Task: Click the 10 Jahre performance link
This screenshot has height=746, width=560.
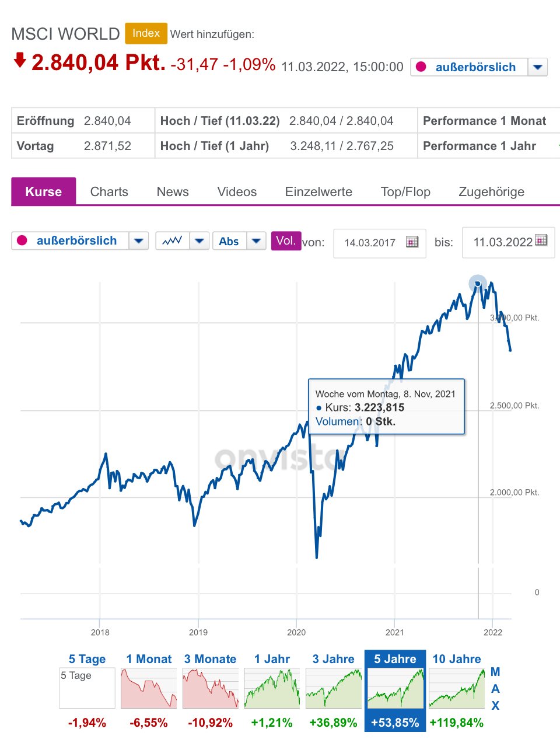Action: click(457, 659)
